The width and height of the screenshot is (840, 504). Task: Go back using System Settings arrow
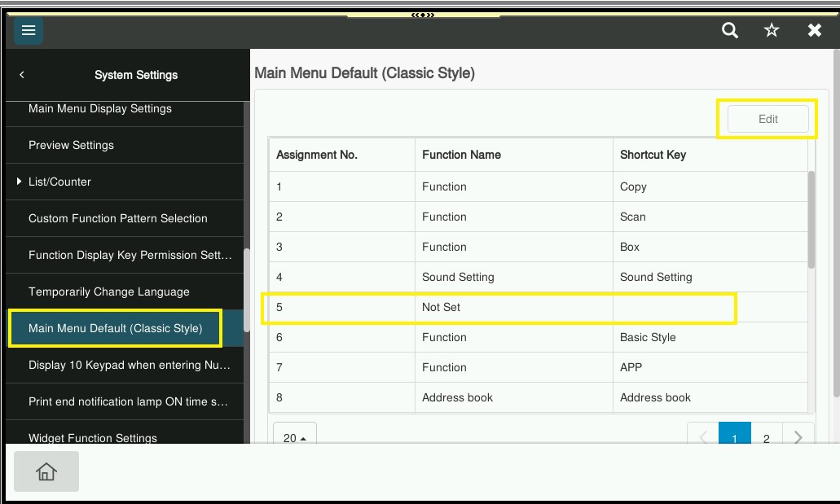click(22, 75)
